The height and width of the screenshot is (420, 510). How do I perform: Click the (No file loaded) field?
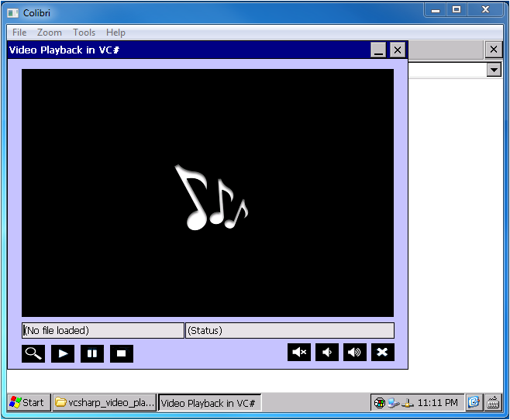coord(103,330)
